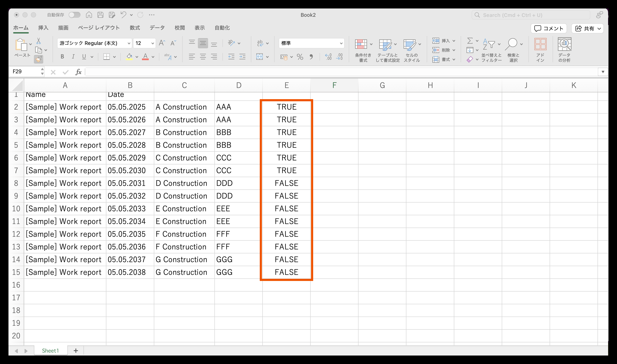Viewport: 617px width, 364px height.
Task: Click the コメント button
Action: coord(549,28)
